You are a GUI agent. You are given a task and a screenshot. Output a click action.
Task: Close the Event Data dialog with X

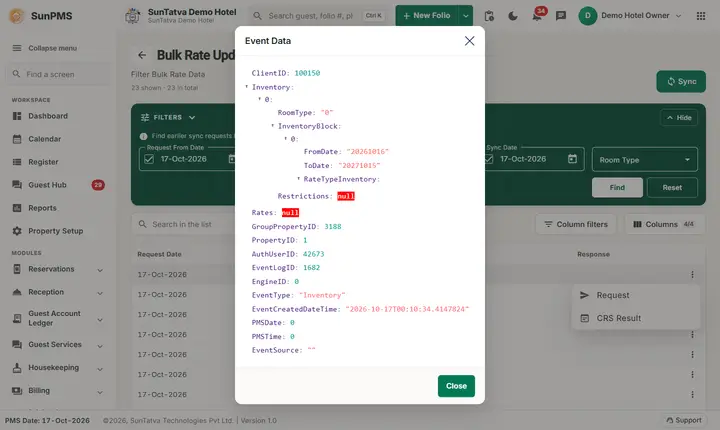469,41
